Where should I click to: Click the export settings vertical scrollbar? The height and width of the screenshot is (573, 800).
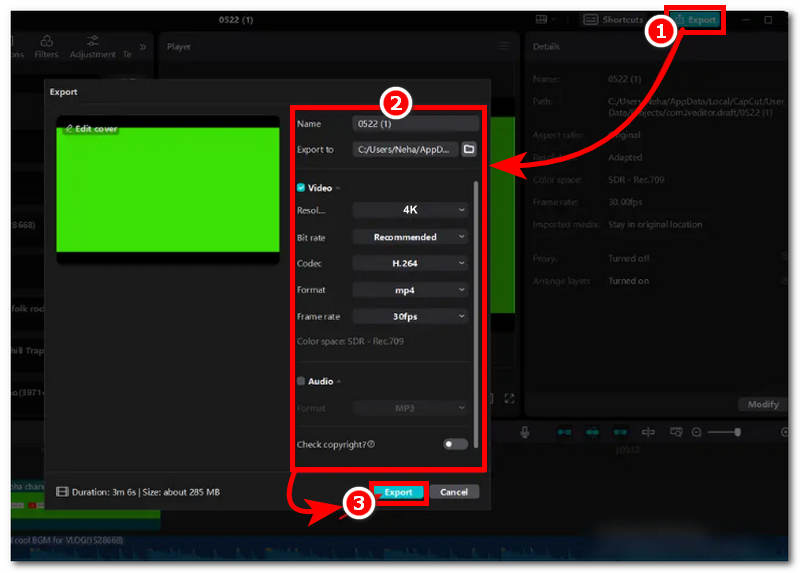(476, 314)
